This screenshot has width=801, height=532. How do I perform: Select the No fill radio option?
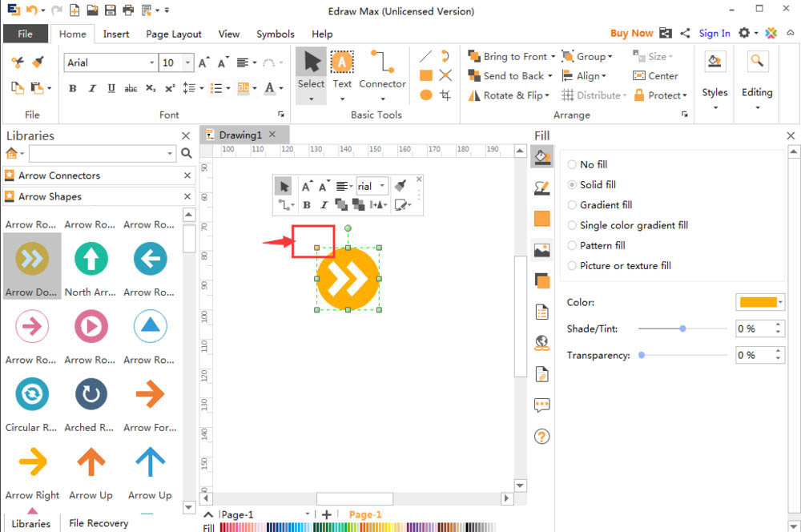[x=572, y=164]
